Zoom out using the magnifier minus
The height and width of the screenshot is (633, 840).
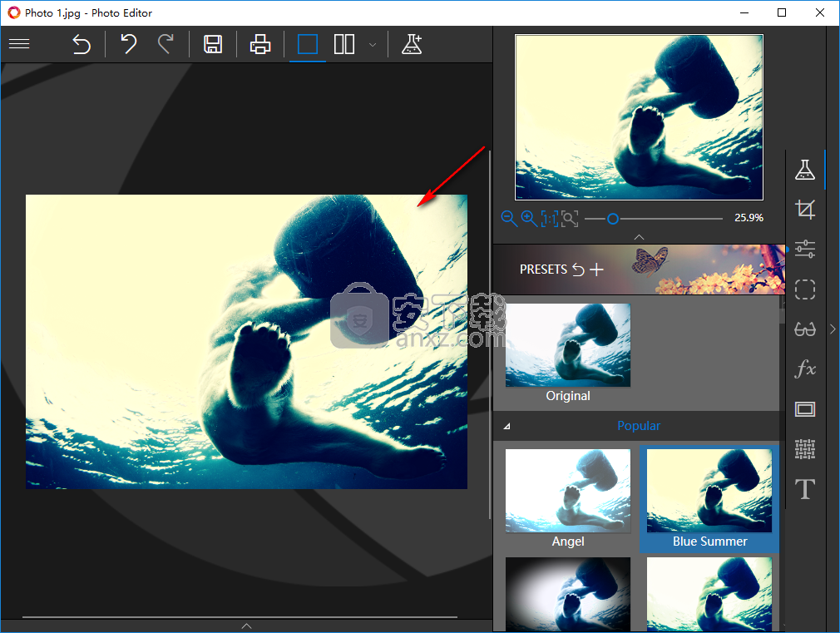[509, 218]
